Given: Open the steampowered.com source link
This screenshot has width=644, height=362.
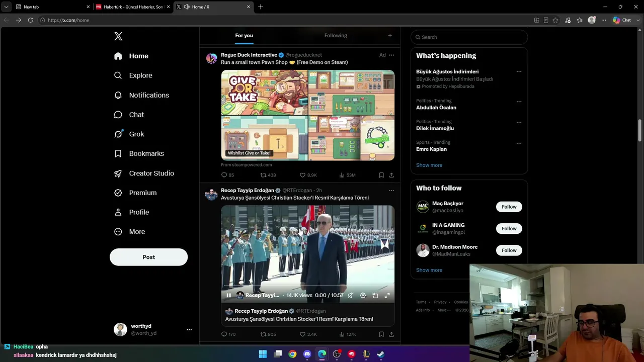Looking at the screenshot, I should point(247,165).
